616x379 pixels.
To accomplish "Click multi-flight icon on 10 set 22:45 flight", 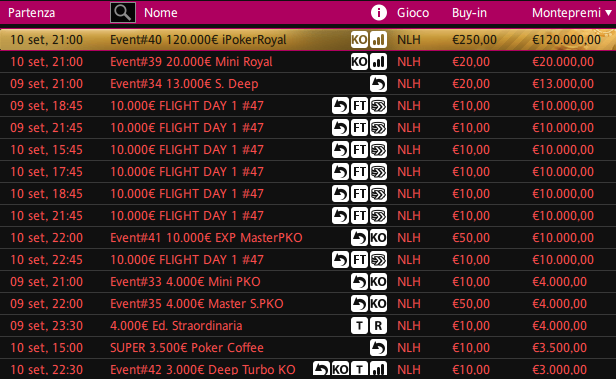I will [x=378, y=260].
